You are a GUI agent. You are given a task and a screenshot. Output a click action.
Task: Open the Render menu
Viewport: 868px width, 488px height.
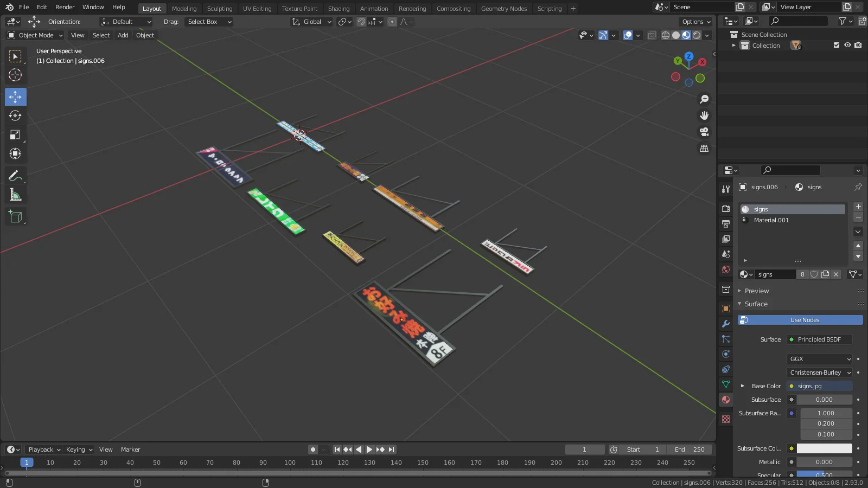coord(65,7)
